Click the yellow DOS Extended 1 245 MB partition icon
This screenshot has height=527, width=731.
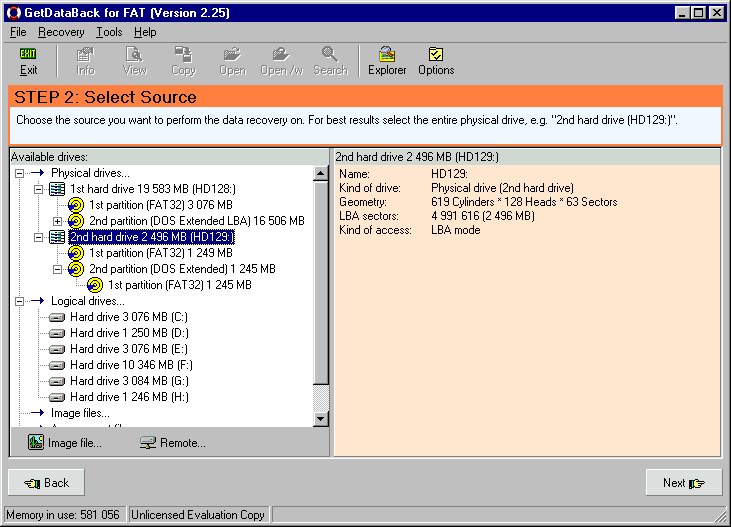(x=76, y=269)
